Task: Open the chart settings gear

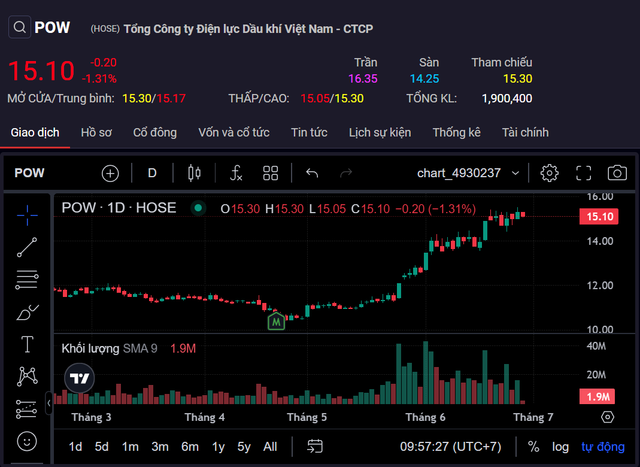Action: [x=549, y=173]
